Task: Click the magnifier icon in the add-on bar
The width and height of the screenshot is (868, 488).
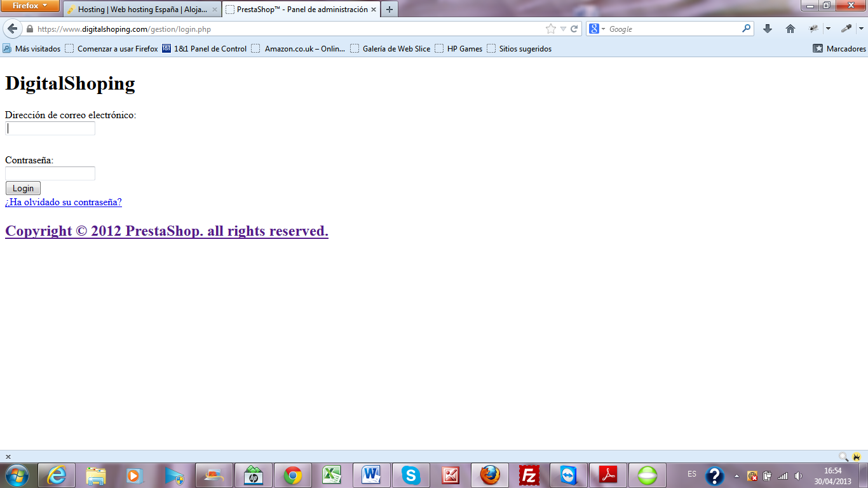Action: [844, 456]
